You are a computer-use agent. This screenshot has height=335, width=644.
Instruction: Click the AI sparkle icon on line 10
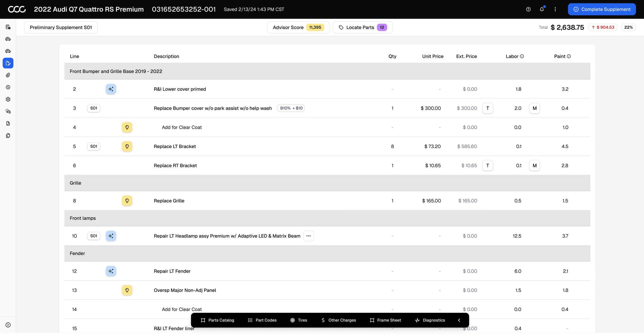111,236
